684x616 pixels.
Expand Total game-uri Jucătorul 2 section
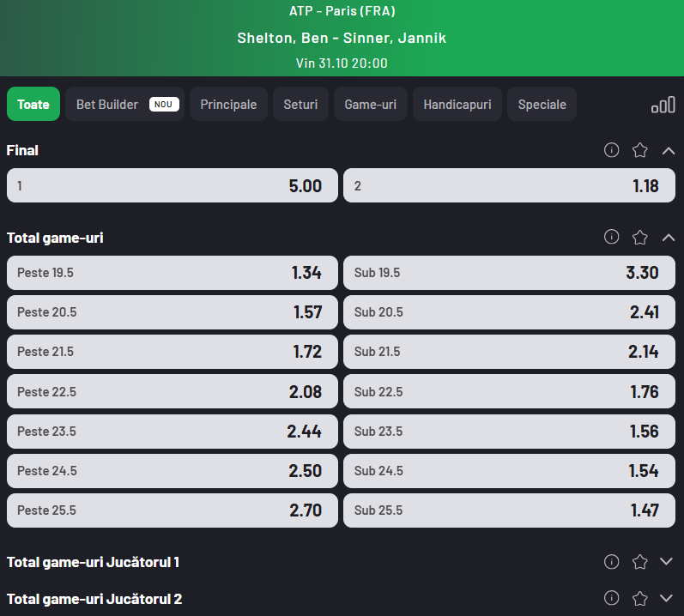click(x=667, y=598)
